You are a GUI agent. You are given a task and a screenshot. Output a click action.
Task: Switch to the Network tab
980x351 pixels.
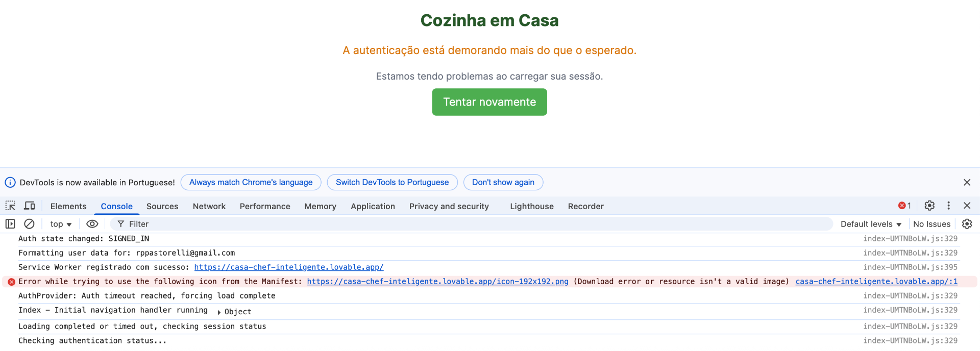click(209, 206)
